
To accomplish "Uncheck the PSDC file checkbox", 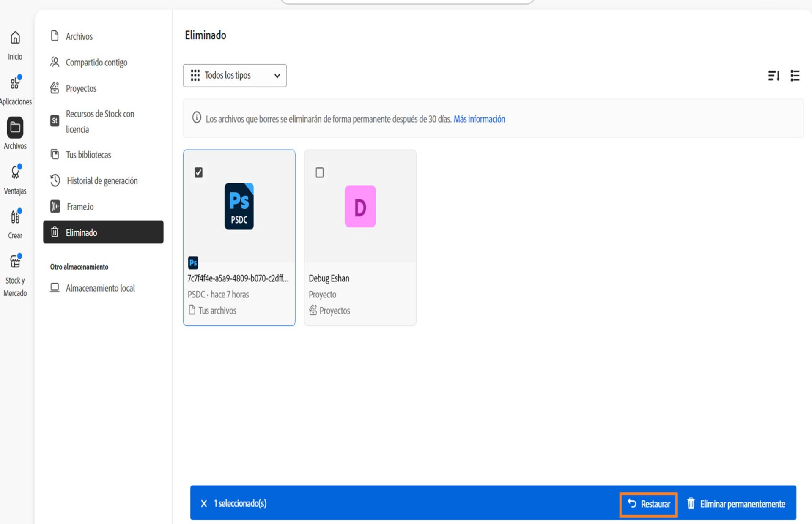I will point(198,172).
